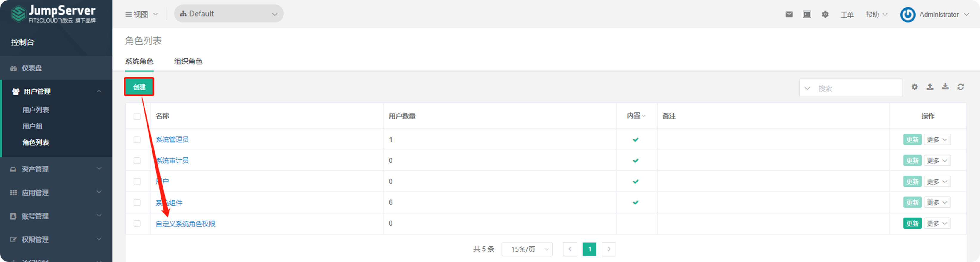The height and width of the screenshot is (262, 980).
Task: Click 更新 for 系统组件 row
Action: pyautogui.click(x=912, y=203)
